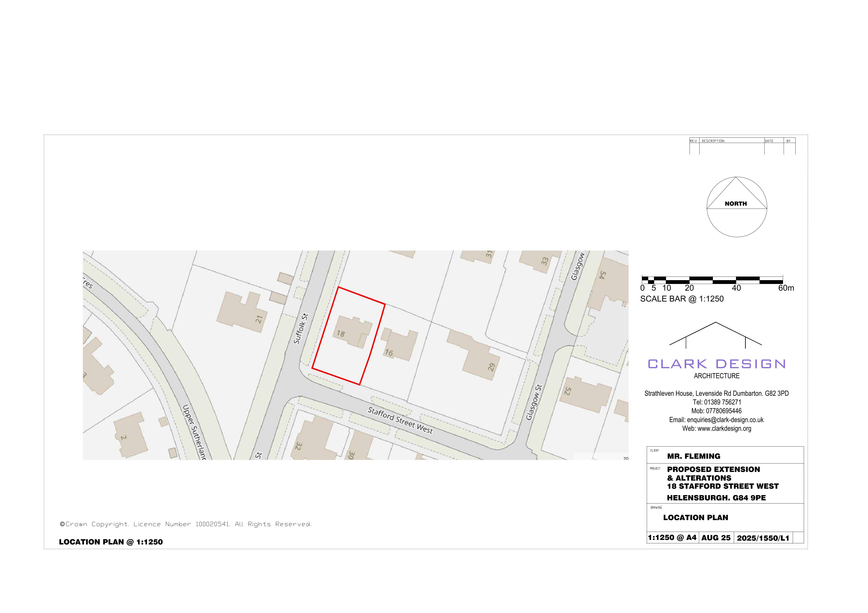Viewport: 868px width, 613px height.
Task: Click the CLARK DESIGN heading text
Action: (x=717, y=364)
